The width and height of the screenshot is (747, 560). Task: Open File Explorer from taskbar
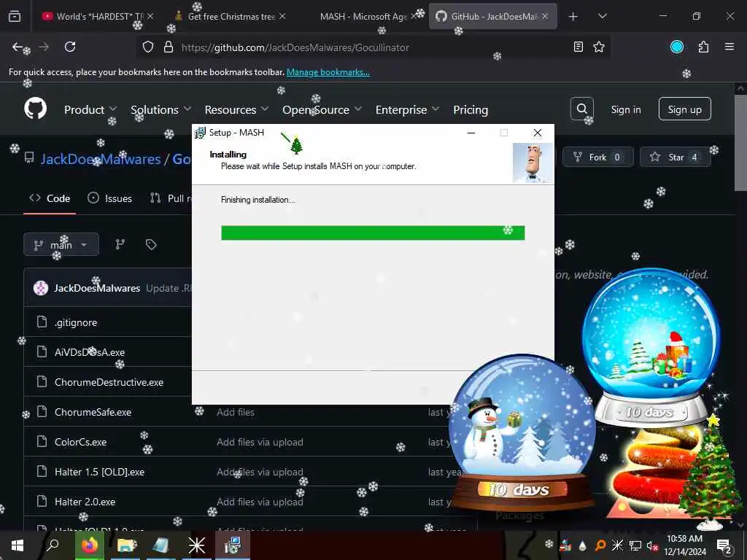126,545
